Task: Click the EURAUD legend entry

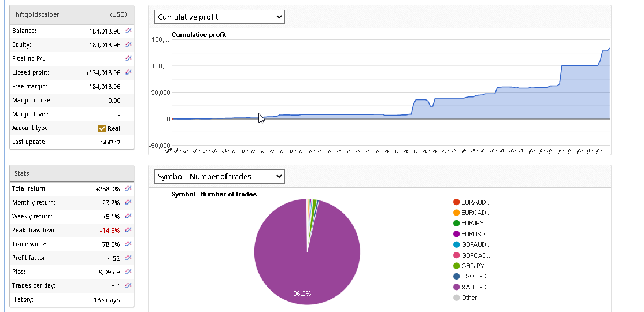Action: 475,202
